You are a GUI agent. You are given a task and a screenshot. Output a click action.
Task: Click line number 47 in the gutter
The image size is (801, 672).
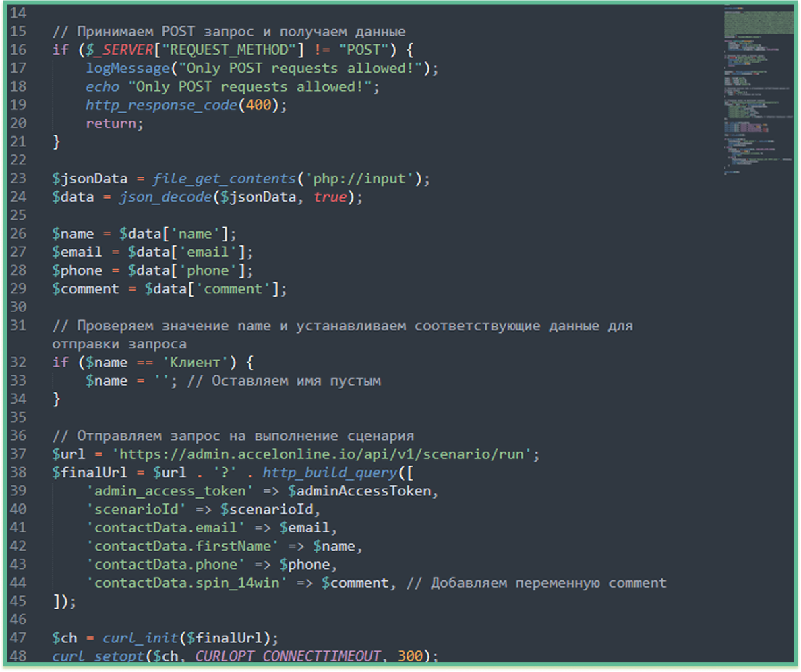click(19, 638)
